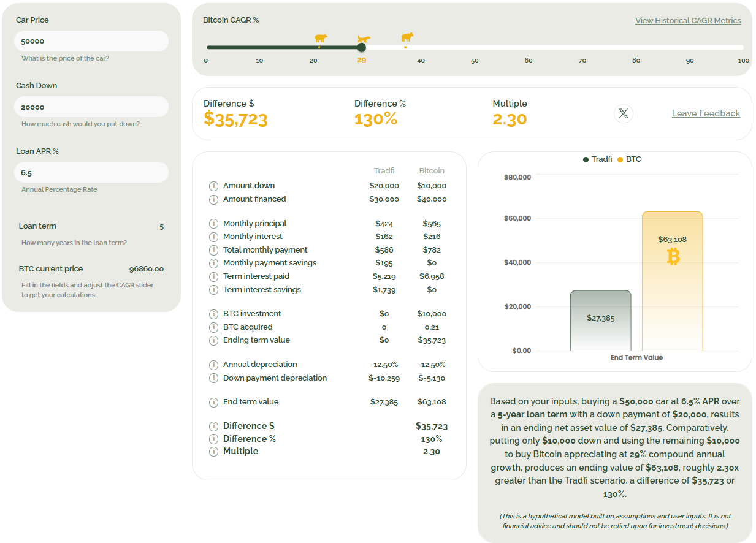Show info for Monthly payment savings
756x543 pixels.
tap(213, 263)
